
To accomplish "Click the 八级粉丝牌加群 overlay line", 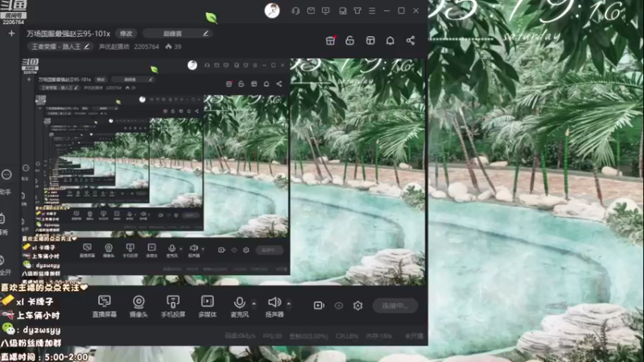I will [x=31, y=343].
